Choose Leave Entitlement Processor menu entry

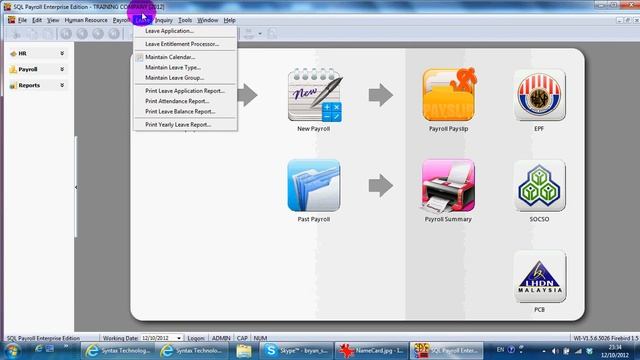(x=185, y=44)
